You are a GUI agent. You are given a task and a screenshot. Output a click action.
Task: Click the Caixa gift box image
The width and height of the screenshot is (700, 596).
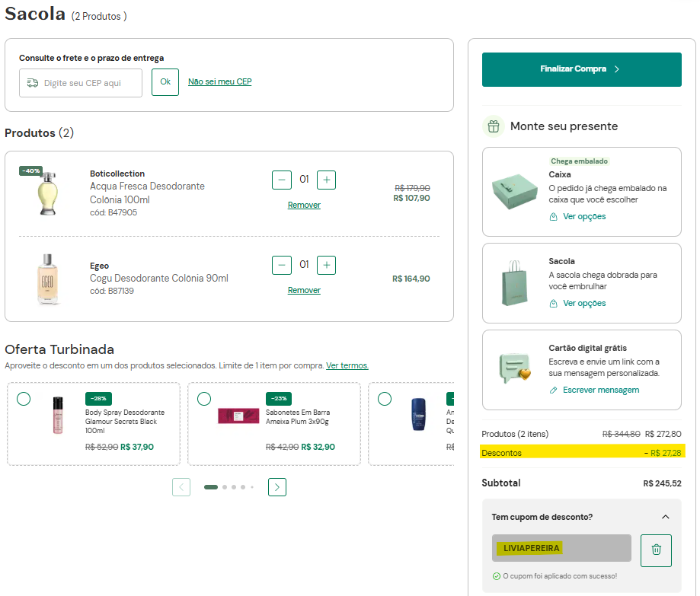coord(515,191)
